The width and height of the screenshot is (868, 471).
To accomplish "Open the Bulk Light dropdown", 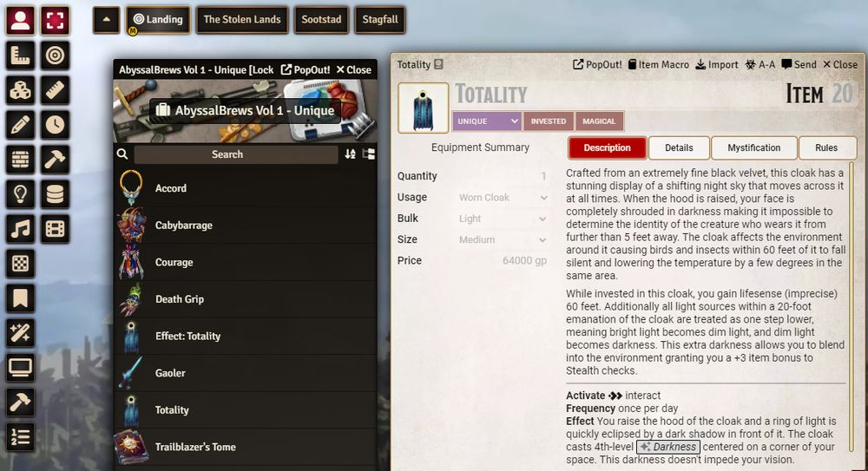I will pyautogui.click(x=503, y=219).
